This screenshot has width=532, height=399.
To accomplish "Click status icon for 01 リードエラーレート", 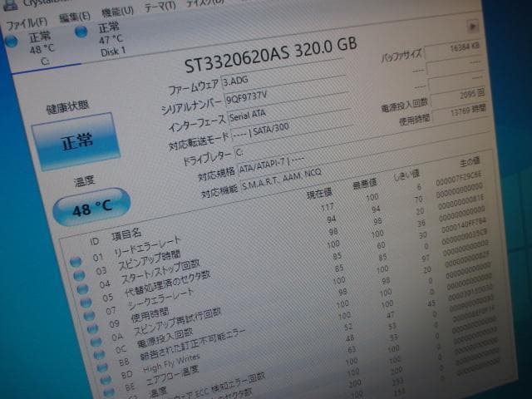I will [x=76, y=261].
